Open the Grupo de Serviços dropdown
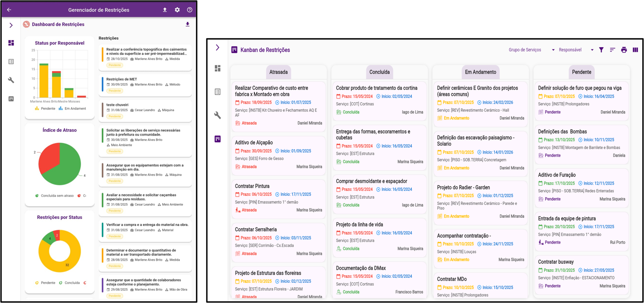Screen dimensions: 644x303 point(531,50)
